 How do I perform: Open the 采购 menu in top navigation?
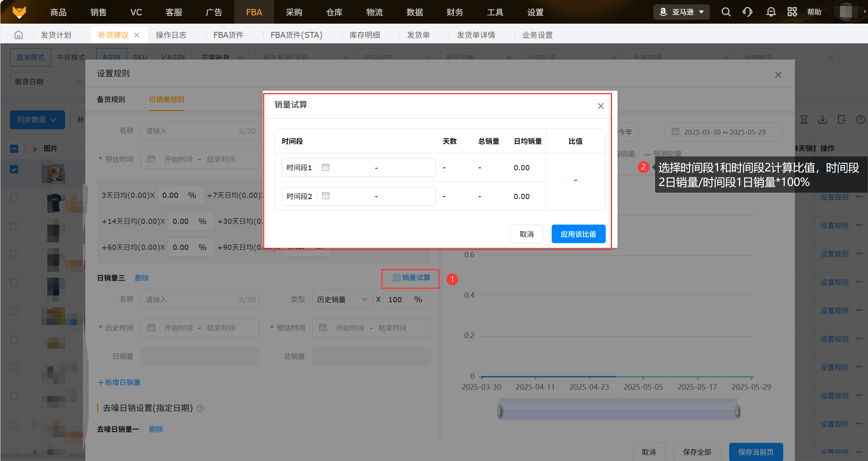tap(294, 12)
